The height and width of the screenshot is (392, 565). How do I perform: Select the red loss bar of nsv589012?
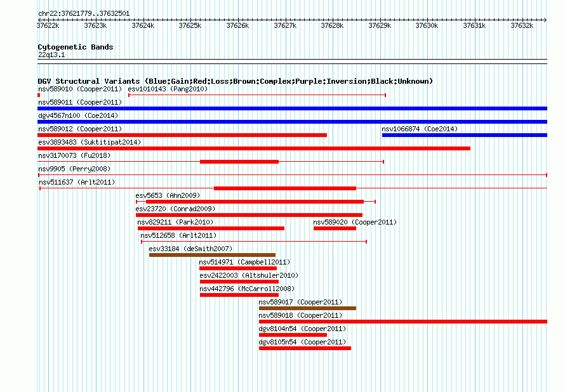[182, 135]
